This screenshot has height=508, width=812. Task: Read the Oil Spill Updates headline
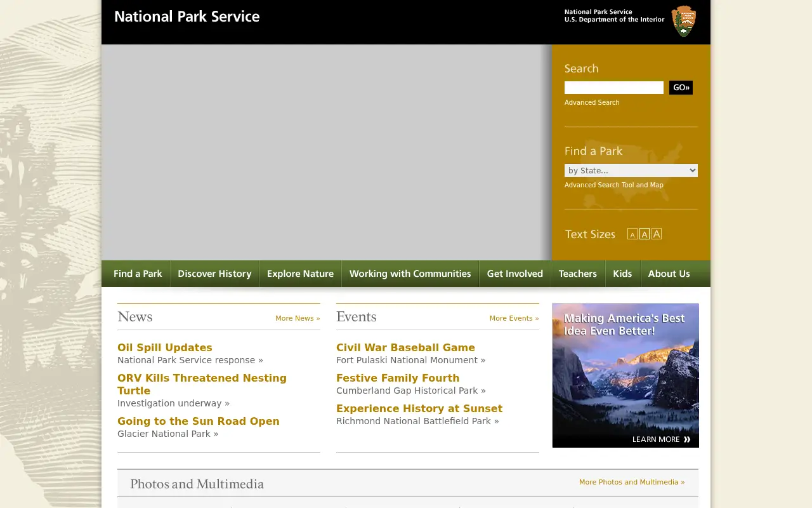pos(165,347)
